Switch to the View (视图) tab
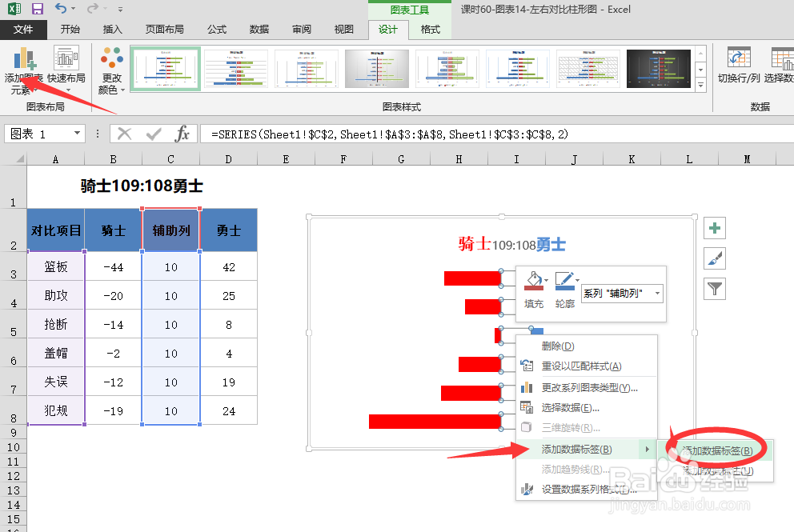This screenshot has height=532, width=794. pyautogui.click(x=344, y=30)
